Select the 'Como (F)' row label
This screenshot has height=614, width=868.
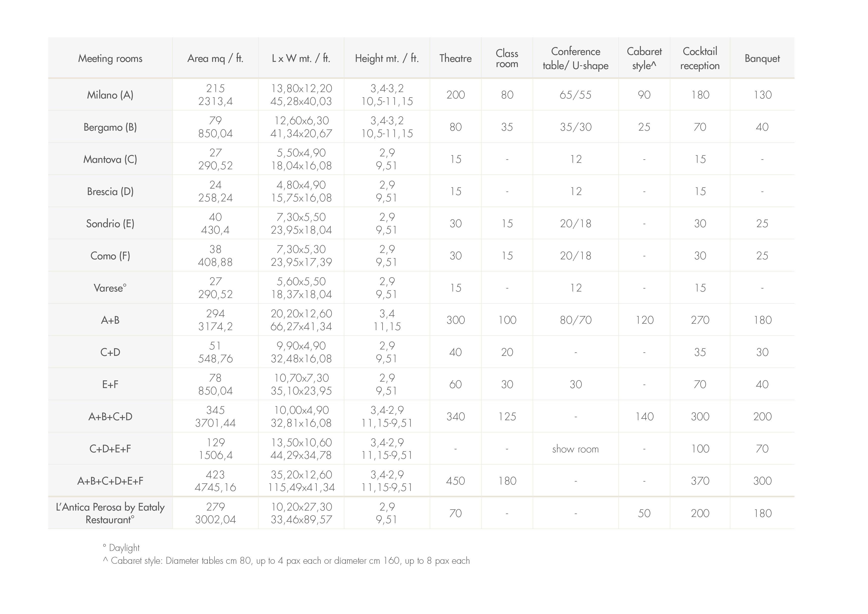click(x=110, y=256)
